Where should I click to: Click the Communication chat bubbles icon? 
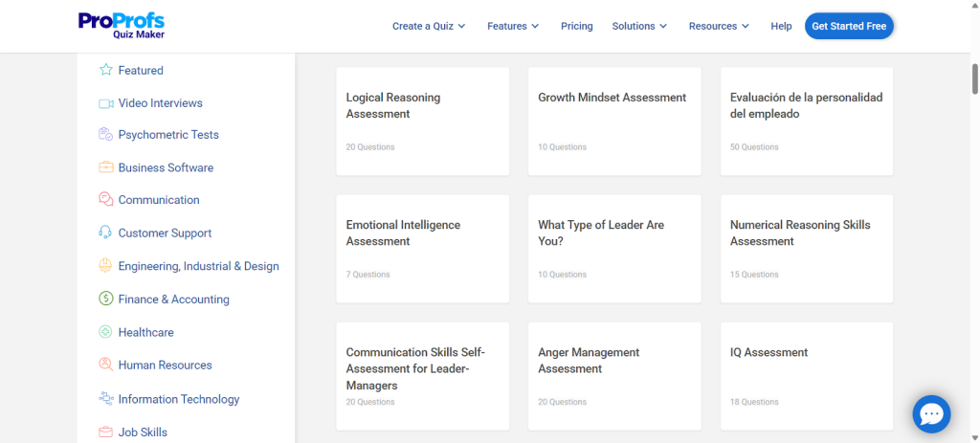pyautogui.click(x=106, y=200)
